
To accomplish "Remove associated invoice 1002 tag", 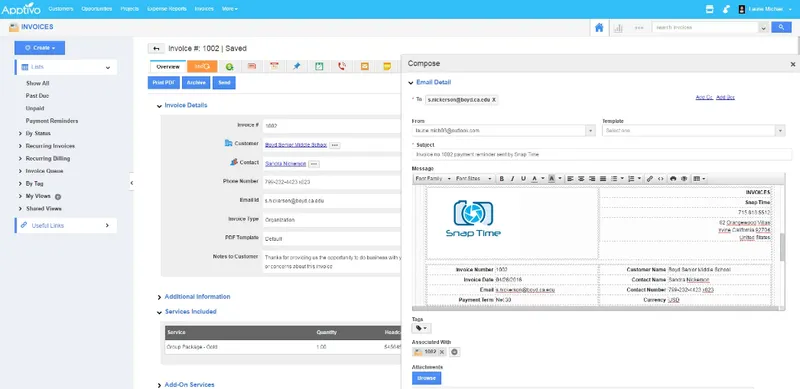I will (442, 352).
